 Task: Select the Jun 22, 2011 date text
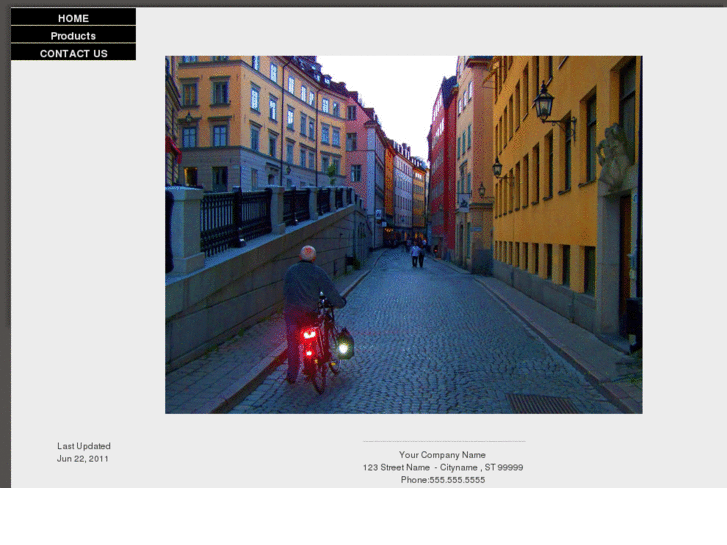click(83, 459)
